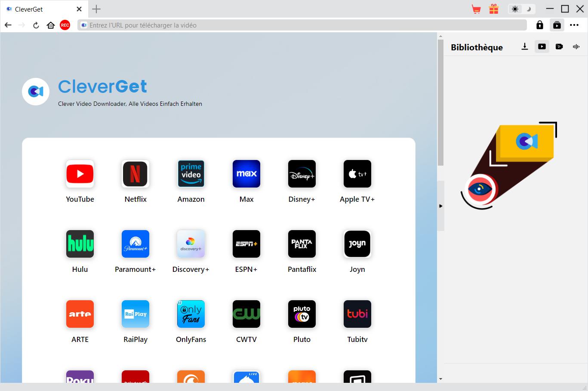Toggle the library panel icon
The width and height of the screenshot is (588, 391).
pyautogui.click(x=557, y=25)
